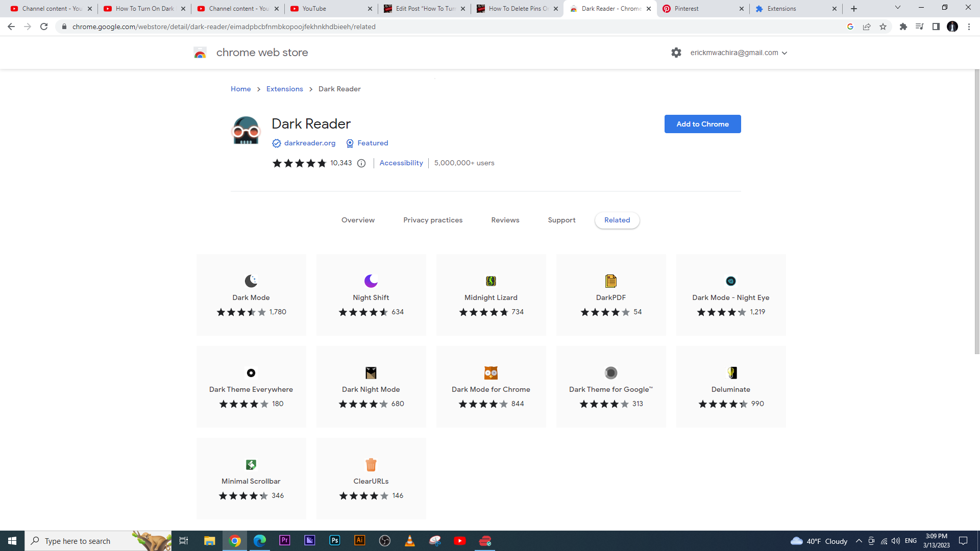Click the Midnight Lizard extension icon

tap(491, 281)
